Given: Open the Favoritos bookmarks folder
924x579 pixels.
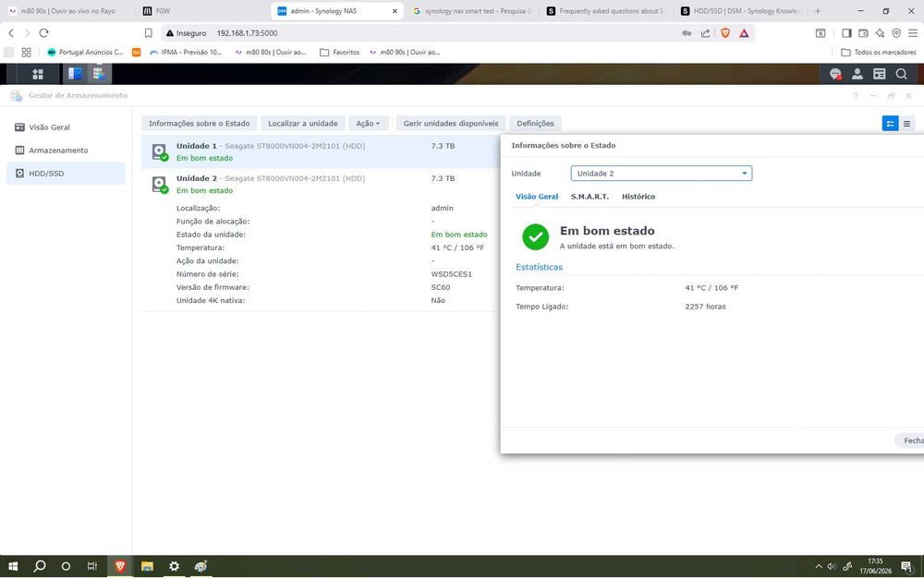Looking at the screenshot, I should (x=339, y=52).
